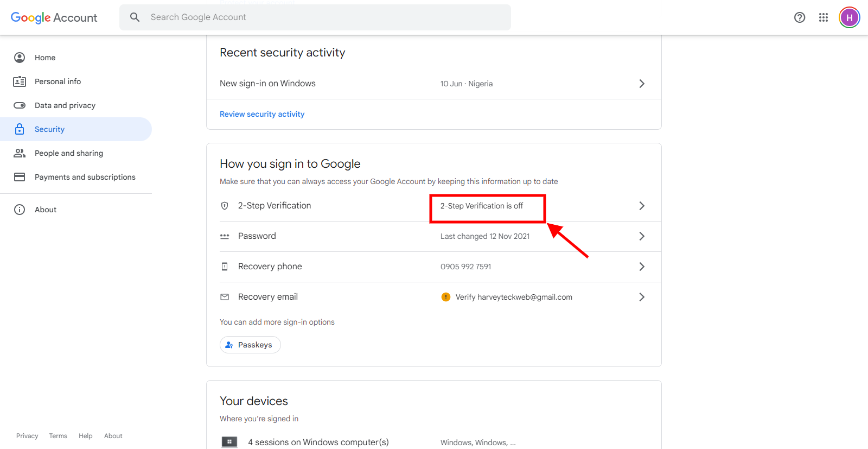This screenshot has width=868, height=449.
Task: Click the People and sharing icon
Action: pyautogui.click(x=20, y=153)
